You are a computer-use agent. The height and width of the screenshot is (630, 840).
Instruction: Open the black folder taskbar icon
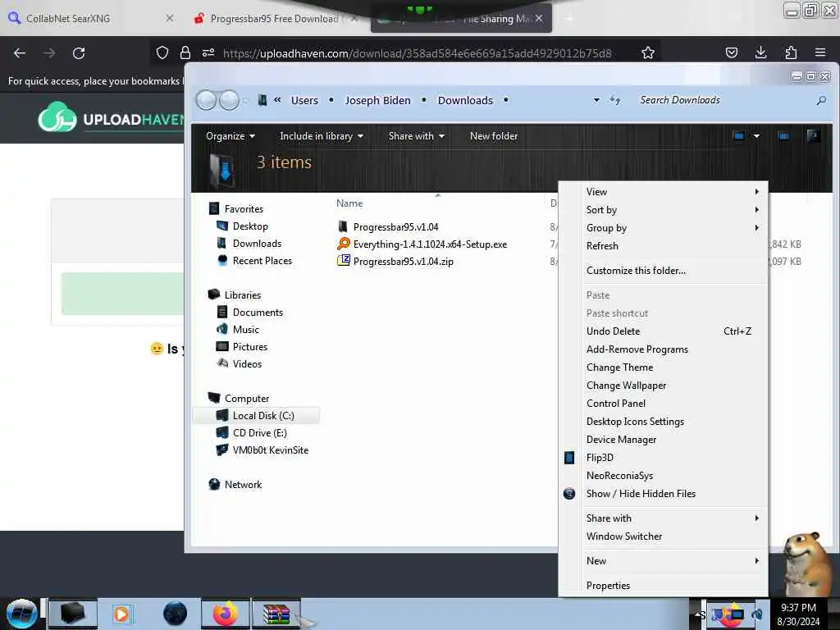[x=73, y=614]
